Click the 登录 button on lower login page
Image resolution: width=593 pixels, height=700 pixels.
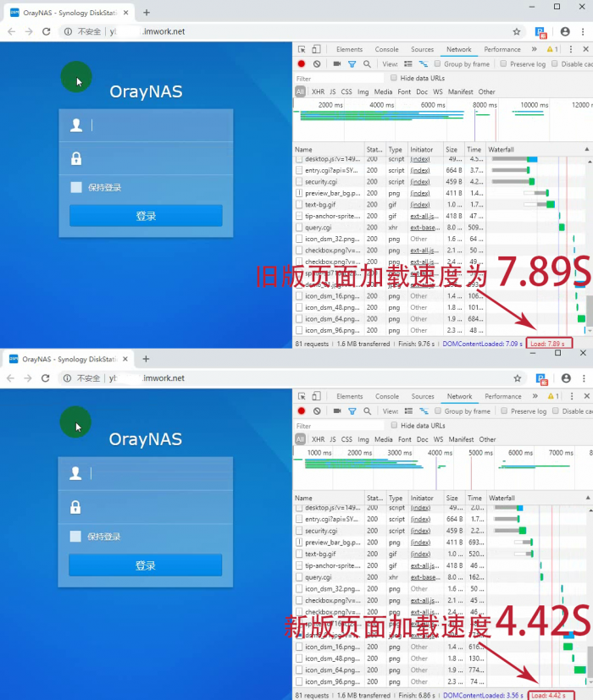[145, 565]
